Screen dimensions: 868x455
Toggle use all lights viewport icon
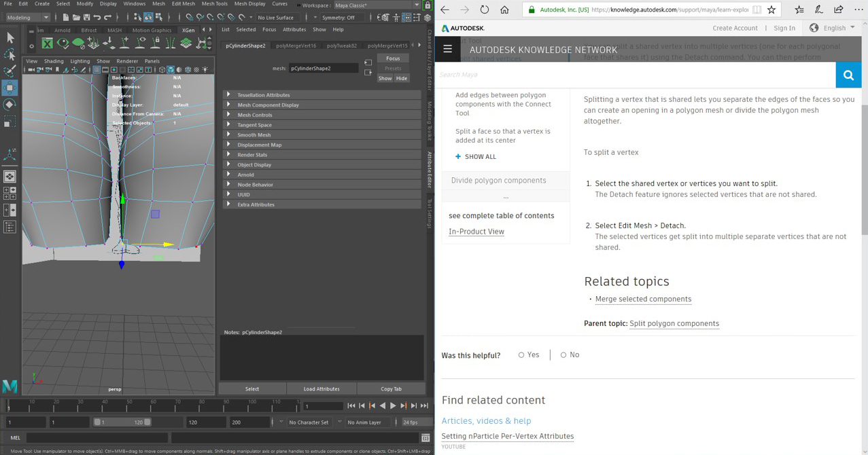click(x=205, y=70)
